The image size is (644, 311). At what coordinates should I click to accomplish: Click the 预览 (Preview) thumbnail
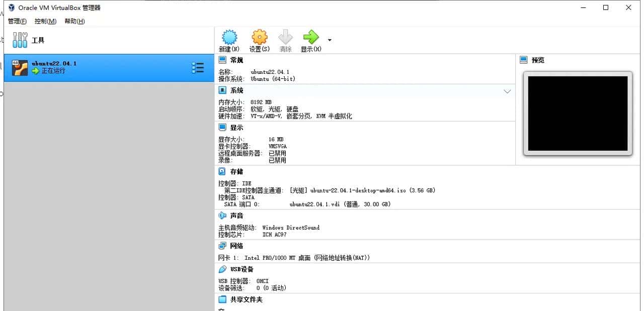pos(578,113)
